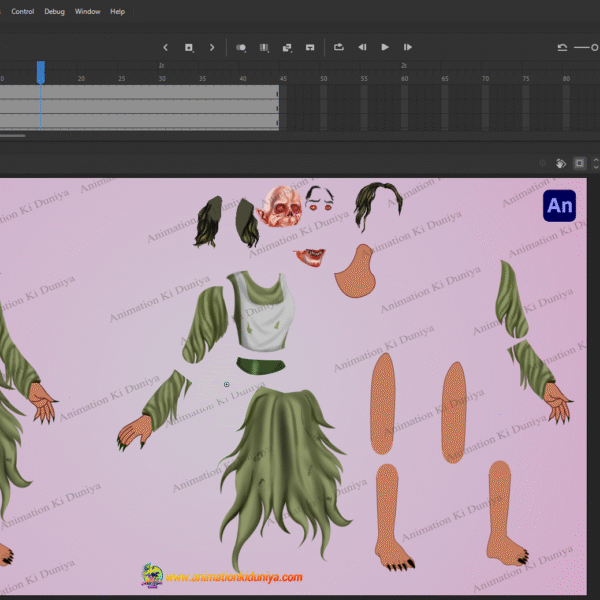Click the Insert Keyframe button

pos(189,47)
